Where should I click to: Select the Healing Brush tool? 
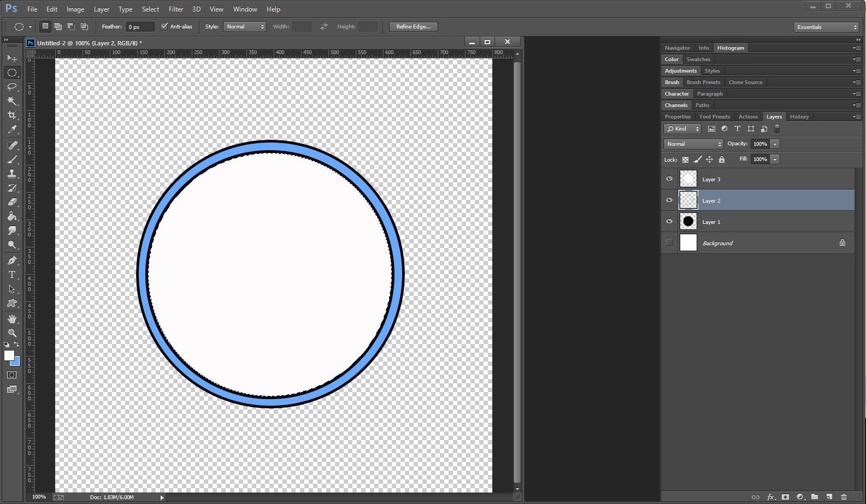tap(12, 145)
